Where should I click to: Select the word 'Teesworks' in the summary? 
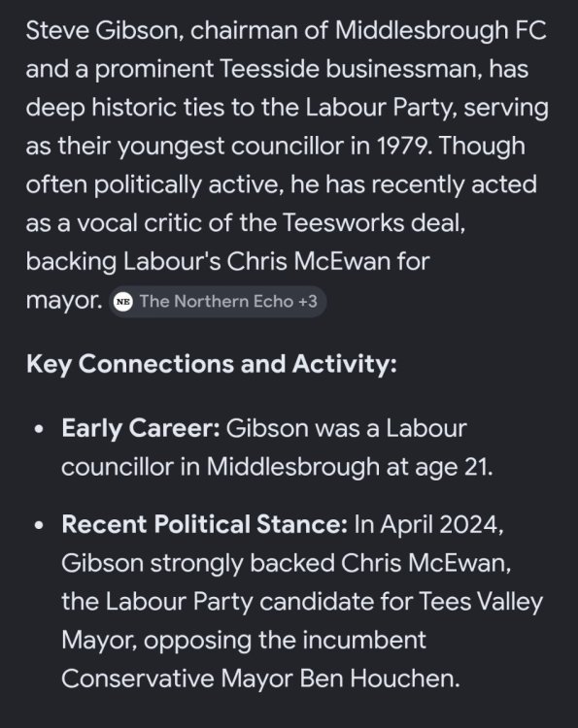coord(343,223)
